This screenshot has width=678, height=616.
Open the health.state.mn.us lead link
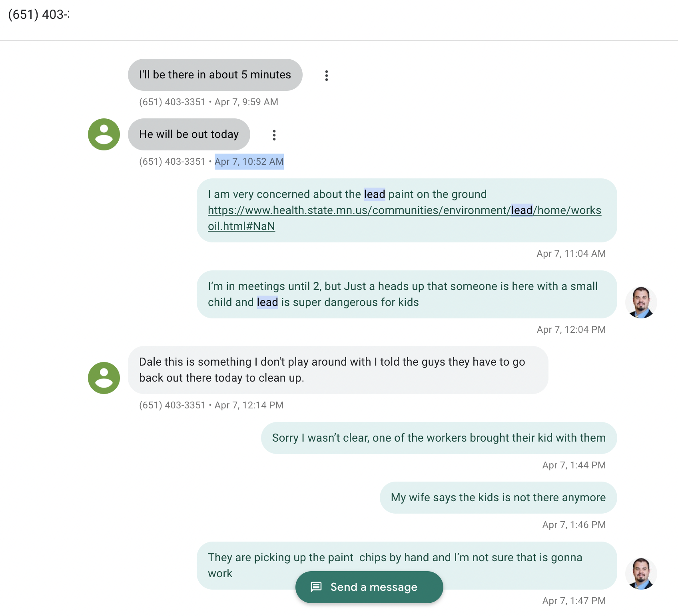(404, 218)
